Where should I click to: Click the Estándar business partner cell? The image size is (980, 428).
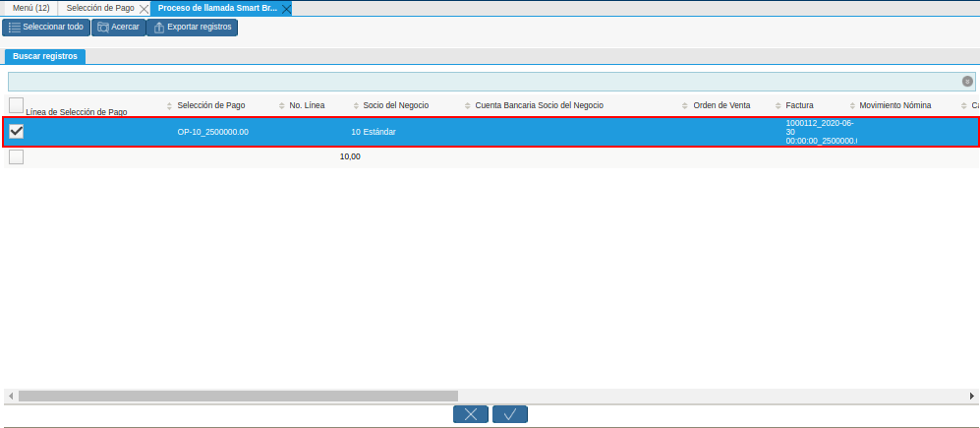pos(379,132)
